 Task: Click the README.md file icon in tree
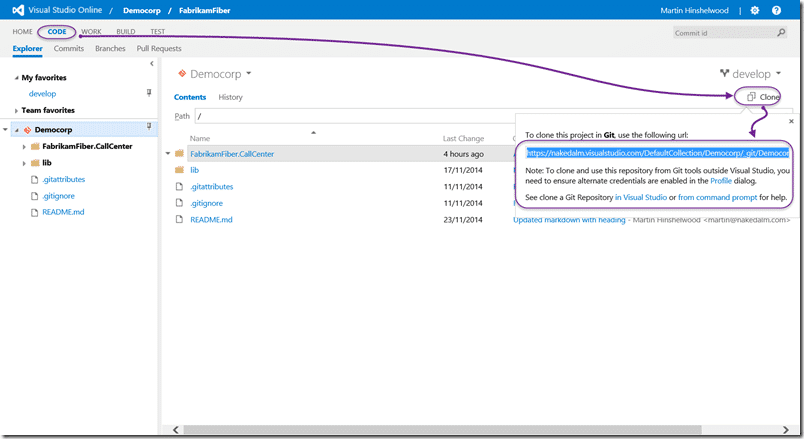click(34, 212)
